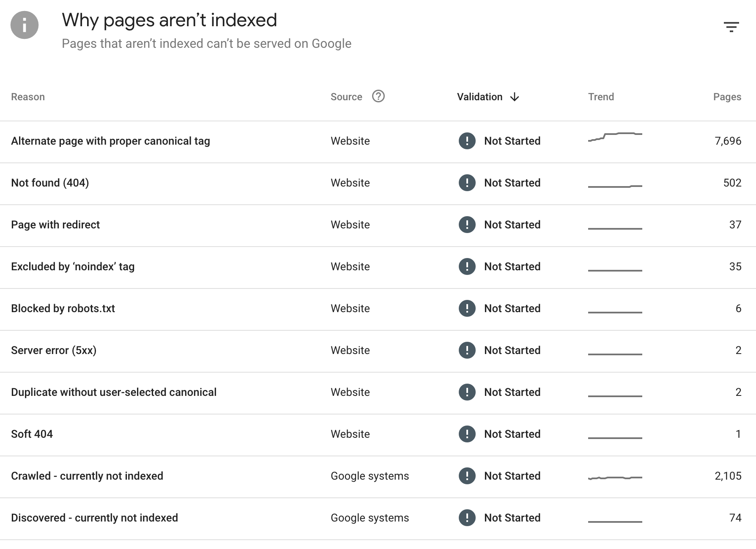This screenshot has height=549, width=756.
Task: Open the Soft 404 reason
Action: (x=32, y=434)
